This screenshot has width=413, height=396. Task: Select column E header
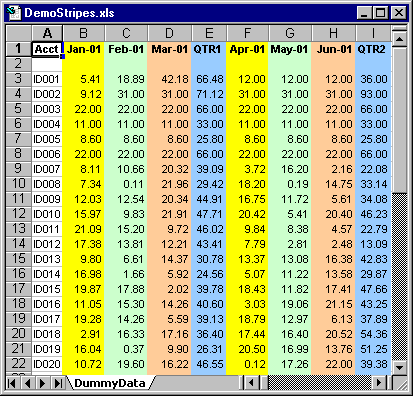point(209,33)
